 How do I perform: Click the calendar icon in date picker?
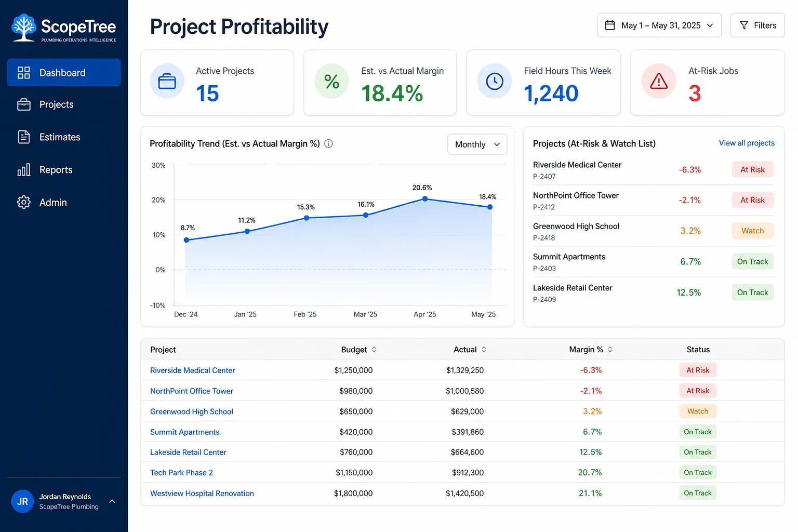pos(610,25)
